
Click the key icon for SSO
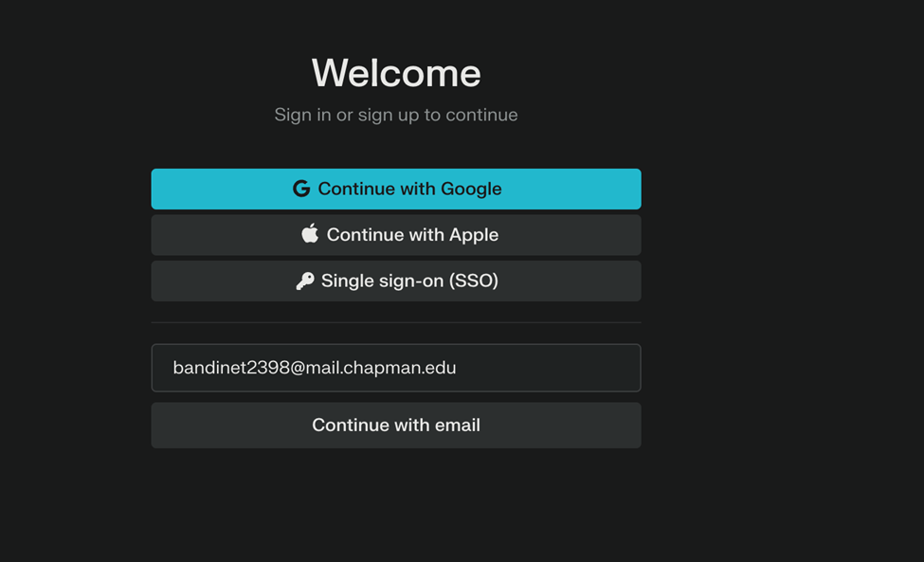click(305, 281)
